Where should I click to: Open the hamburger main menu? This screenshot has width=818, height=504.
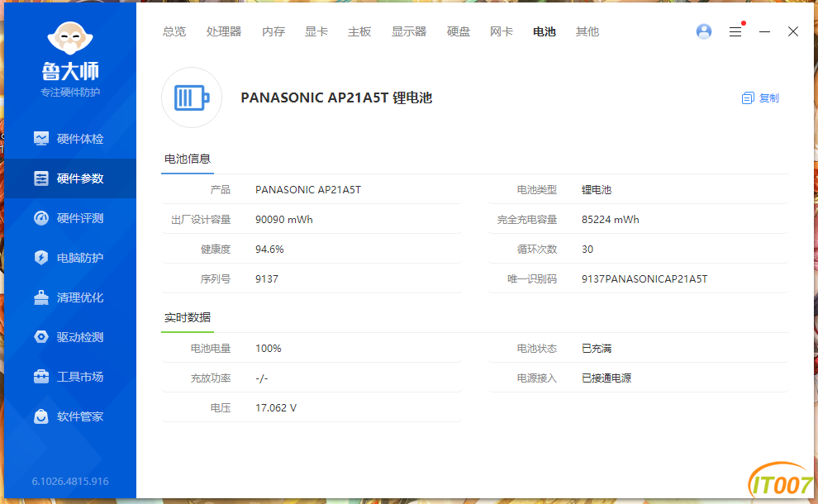point(735,32)
